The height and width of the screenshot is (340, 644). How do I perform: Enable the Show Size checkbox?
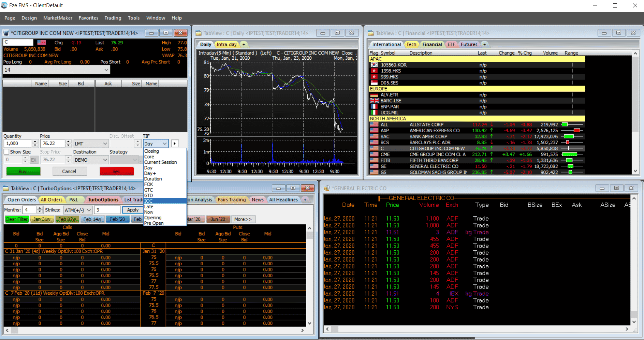tap(6, 152)
